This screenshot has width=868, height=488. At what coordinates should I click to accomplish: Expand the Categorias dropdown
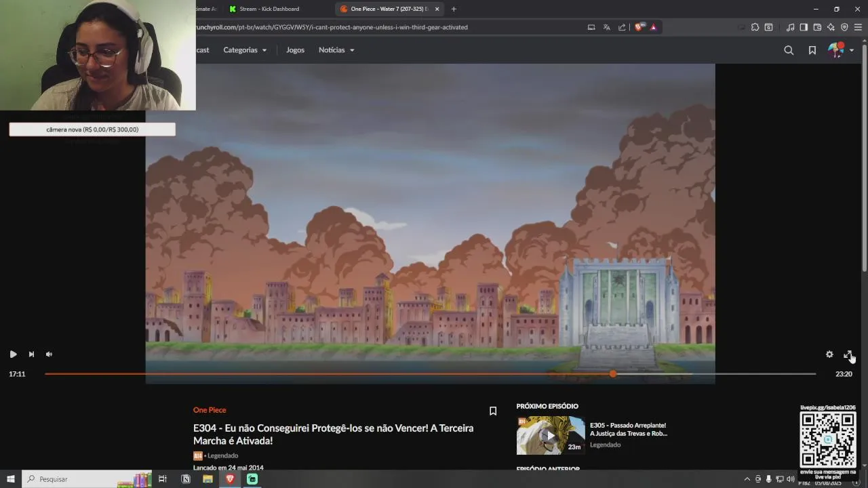(x=245, y=50)
